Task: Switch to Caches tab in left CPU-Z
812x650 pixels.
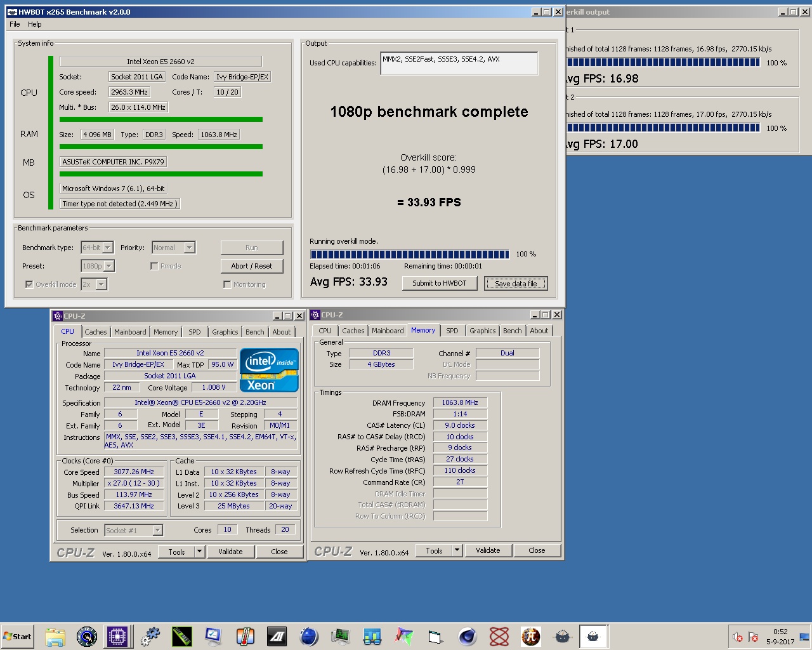Action: (x=96, y=332)
